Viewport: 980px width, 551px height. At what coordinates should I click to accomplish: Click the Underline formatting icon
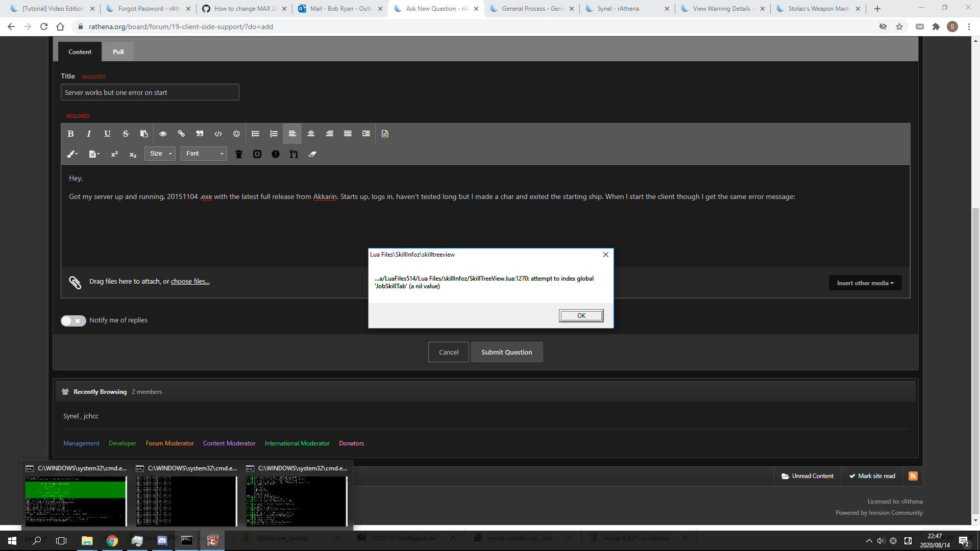coord(108,133)
